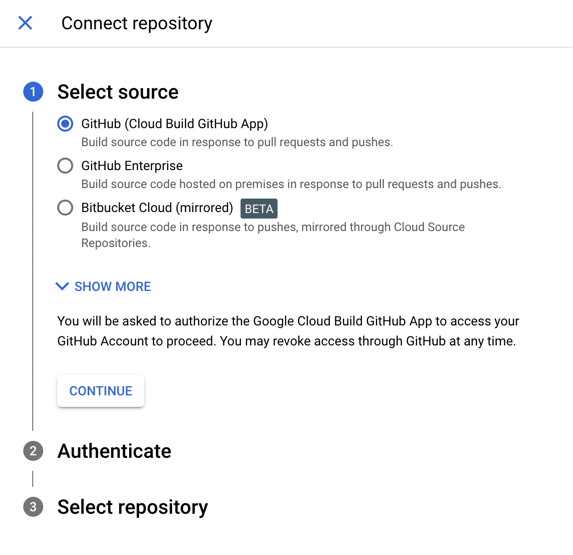Open the Authenticate step heading
573x555 pixels.
114,451
